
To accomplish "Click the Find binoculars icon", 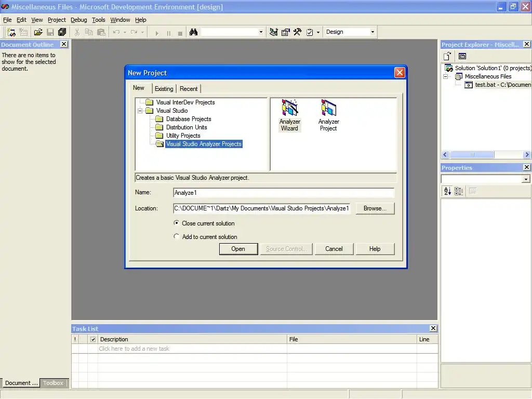I will [193, 32].
